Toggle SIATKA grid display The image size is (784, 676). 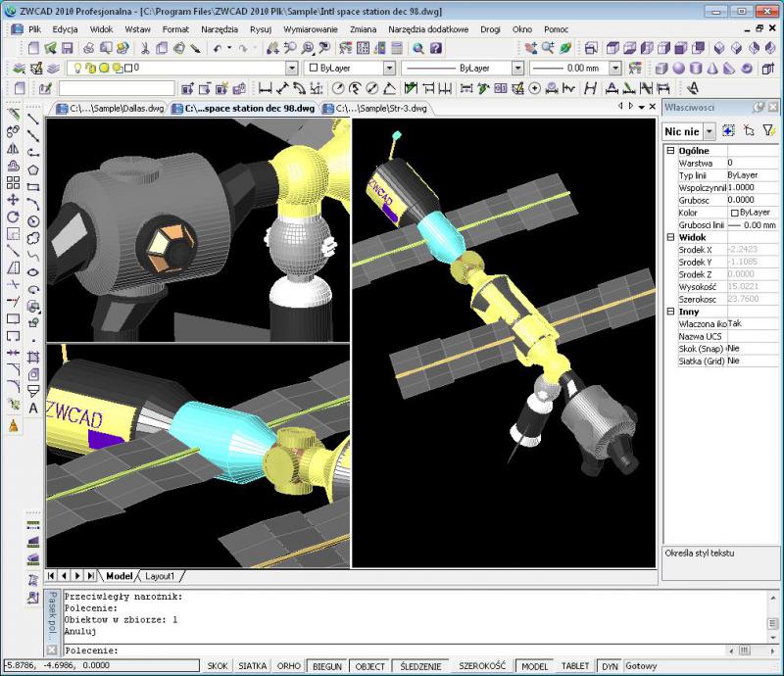coord(253,666)
